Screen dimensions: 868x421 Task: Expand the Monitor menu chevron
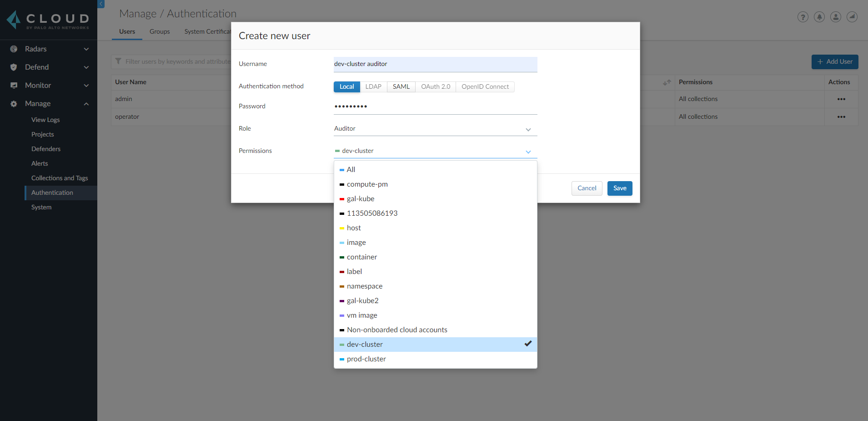coord(86,86)
